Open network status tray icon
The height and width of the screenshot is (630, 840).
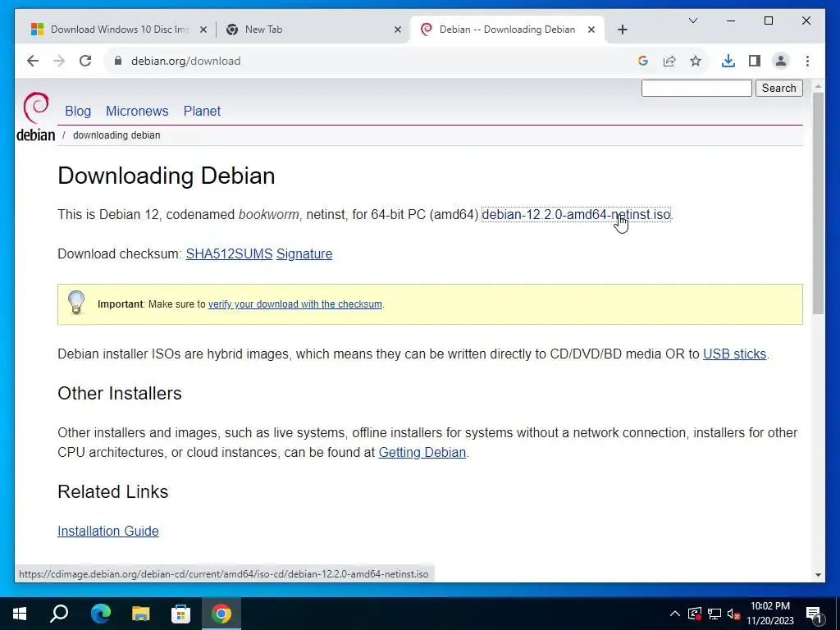click(714, 614)
